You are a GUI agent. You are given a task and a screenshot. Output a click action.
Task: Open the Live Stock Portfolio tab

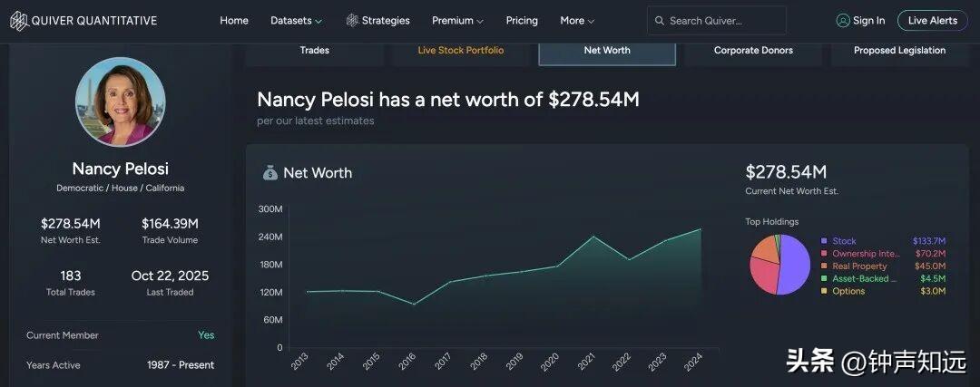point(461,51)
